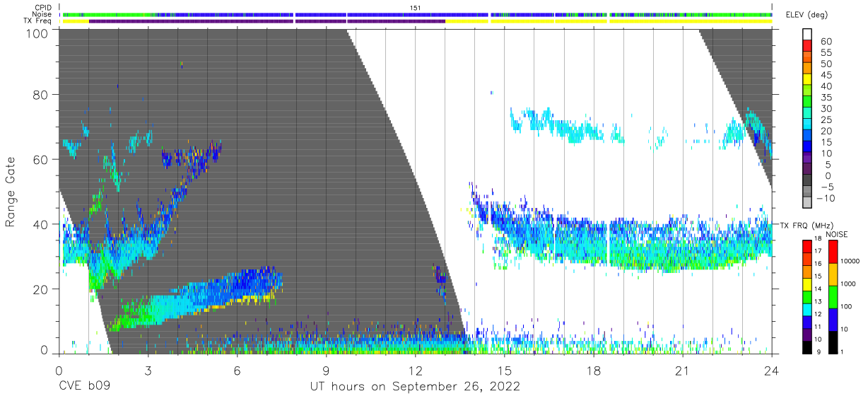Click the 80 tick on Range Gate axis

tap(42, 95)
